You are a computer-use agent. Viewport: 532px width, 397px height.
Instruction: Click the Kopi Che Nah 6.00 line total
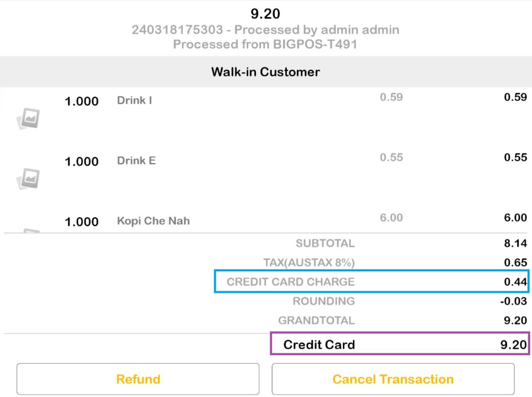(x=515, y=218)
